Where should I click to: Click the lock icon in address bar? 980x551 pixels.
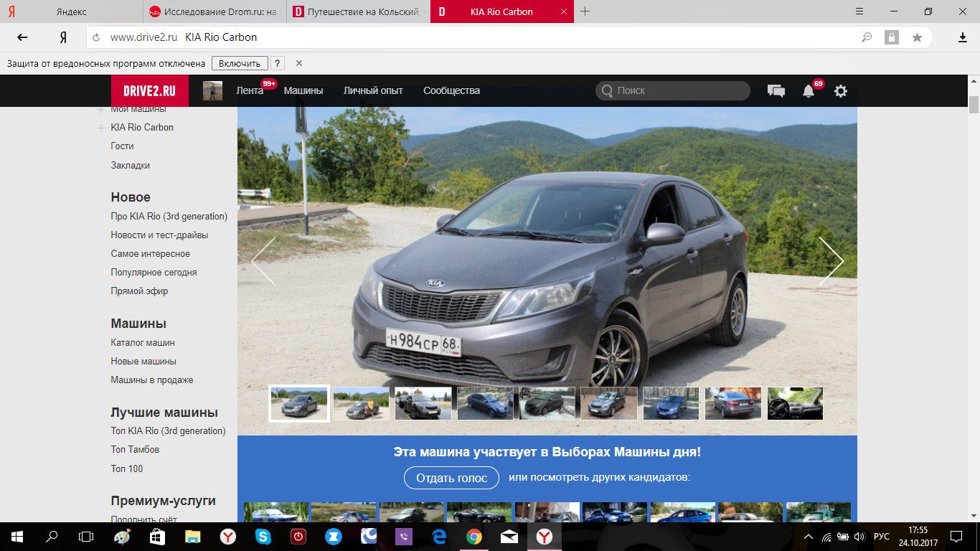pos(892,37)
